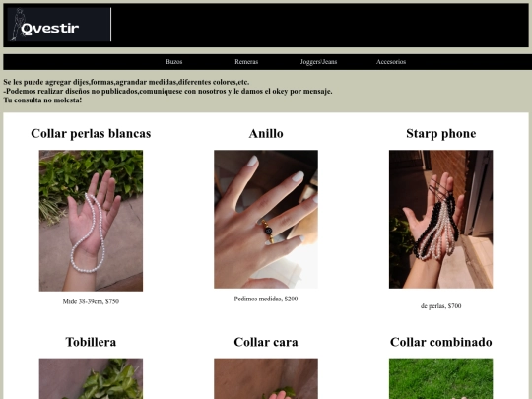
Task: Click the "Anillo" heading
Action: [266, 133]
